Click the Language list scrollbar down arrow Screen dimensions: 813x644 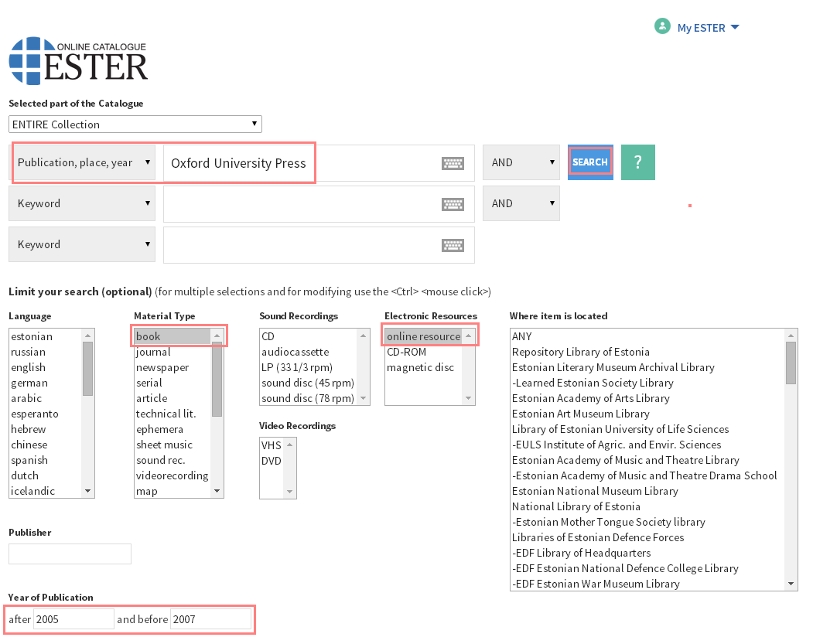[x=87, y=491]
